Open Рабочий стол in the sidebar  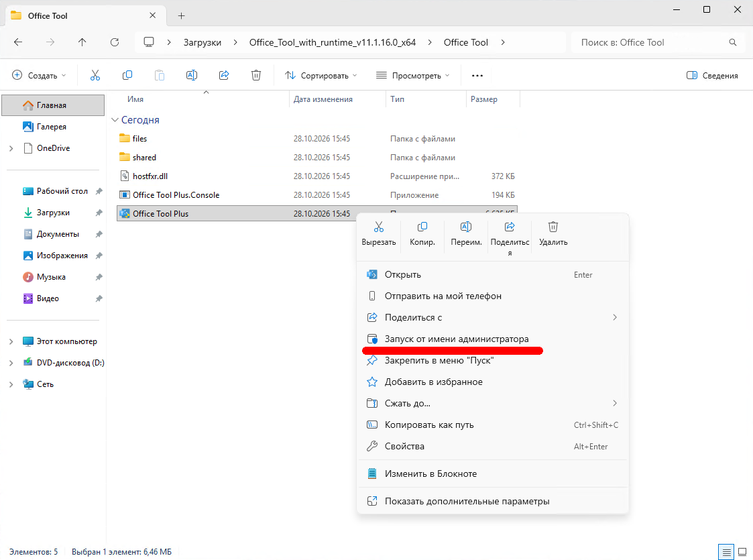click(53, 191)
